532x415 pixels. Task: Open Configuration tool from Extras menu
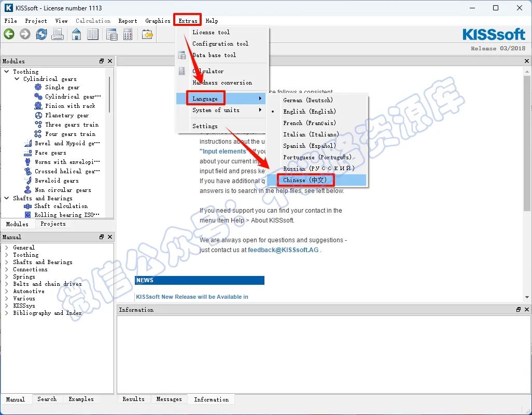tap(220, 44)
